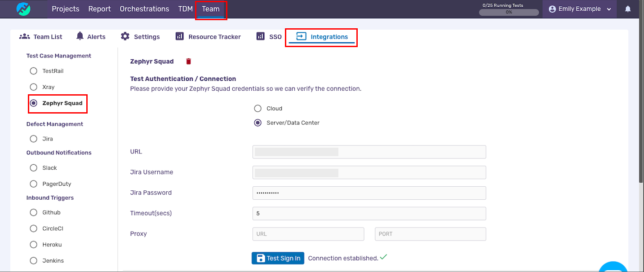The image size is (644, 272).
Task: Open the Report menu
Action: (x=99, y=9)
